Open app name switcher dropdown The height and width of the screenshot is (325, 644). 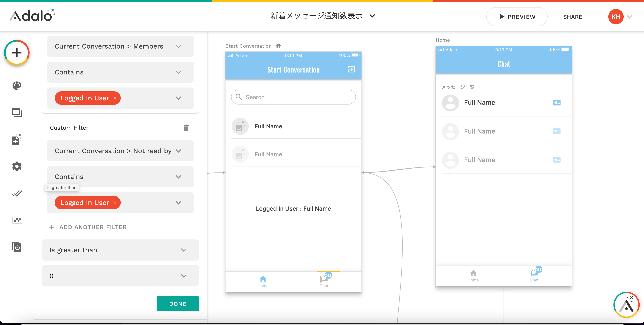[372, 16]
